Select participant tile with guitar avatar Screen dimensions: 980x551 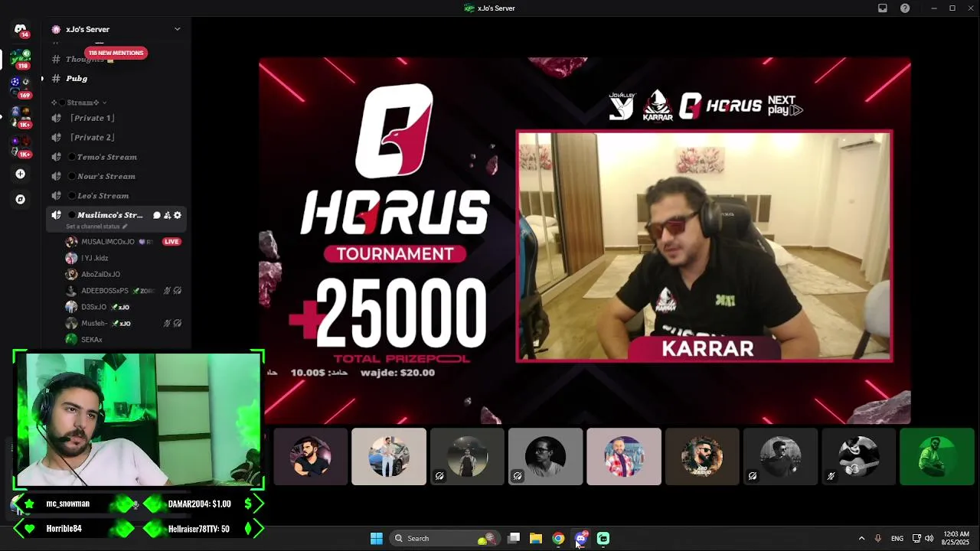pos(858,457)
